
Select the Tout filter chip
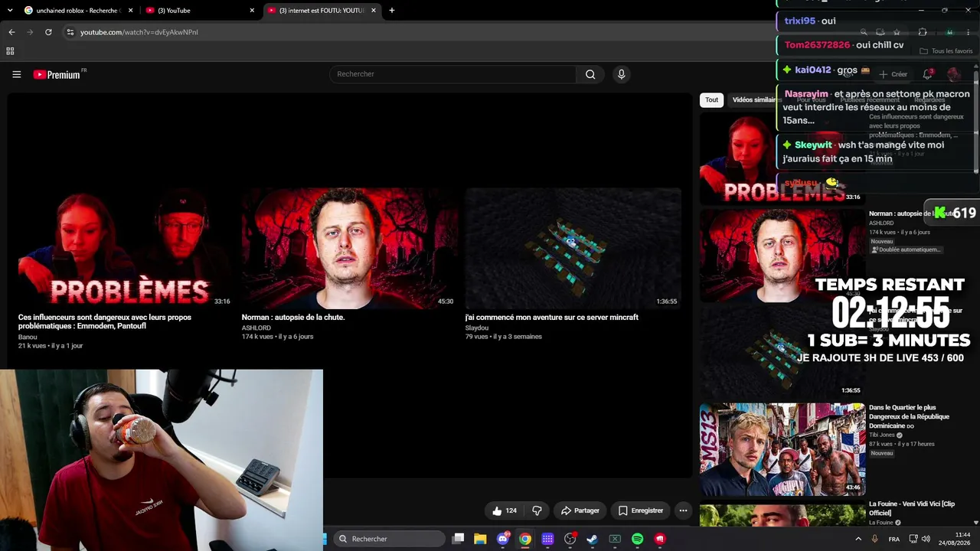[712, 99]
